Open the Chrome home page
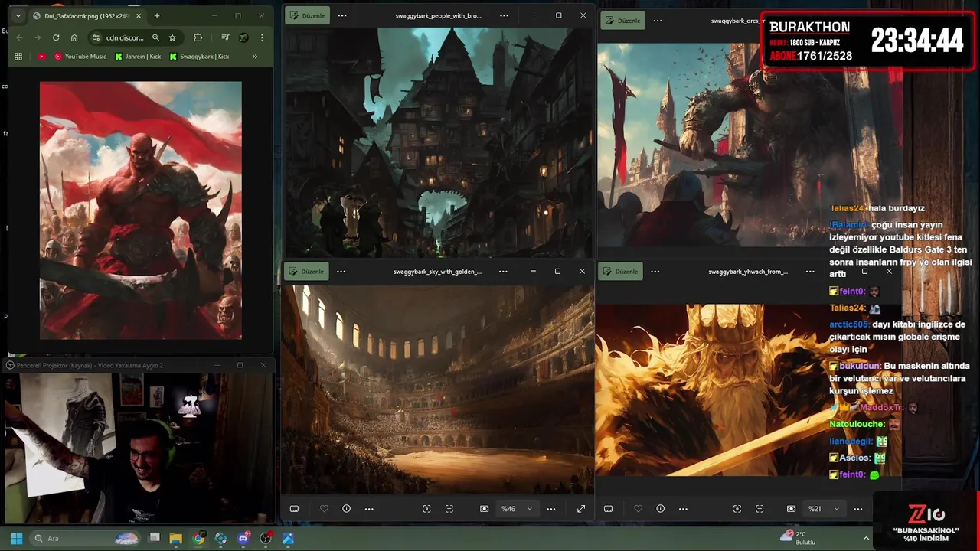This screenshot has width=980, height=551. [74, 37]
